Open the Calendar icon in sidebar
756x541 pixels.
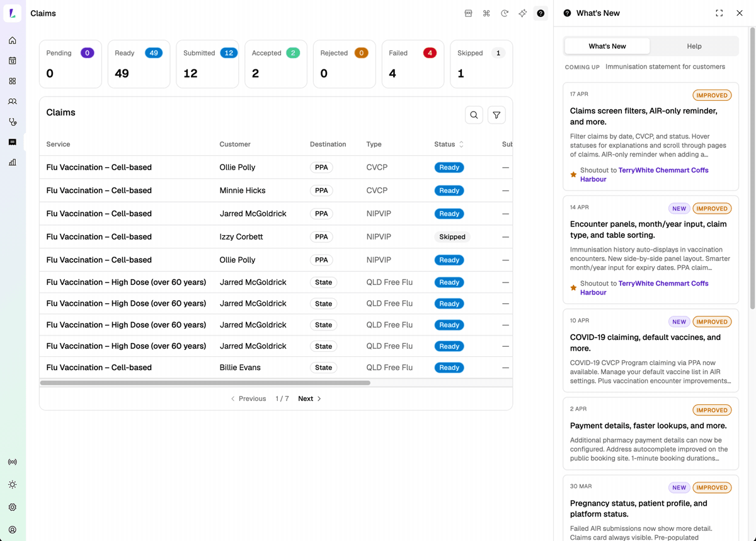tap(12, 61)
